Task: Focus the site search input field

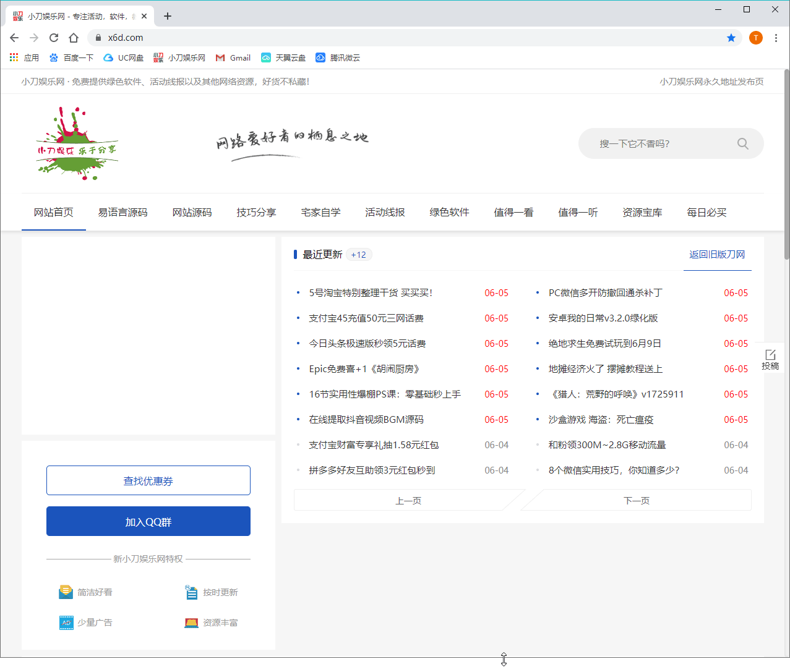Action: point(656,143)
